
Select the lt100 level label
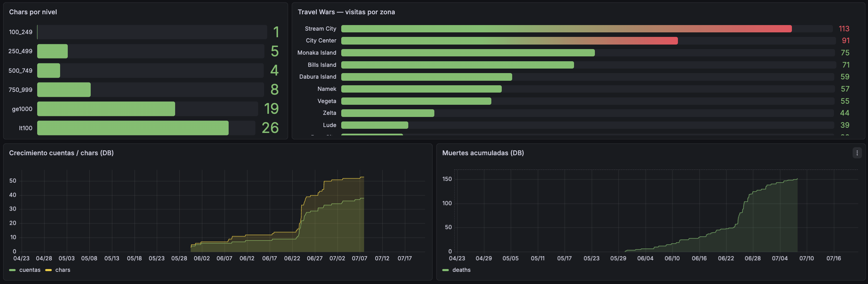point(25,128)
